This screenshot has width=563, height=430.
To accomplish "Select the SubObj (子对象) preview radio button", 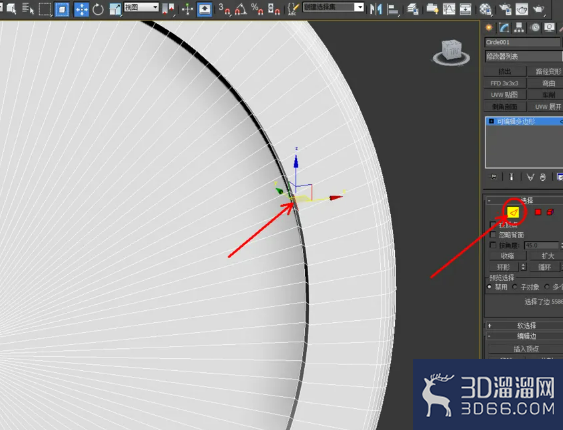I will [x=515, y=287].
